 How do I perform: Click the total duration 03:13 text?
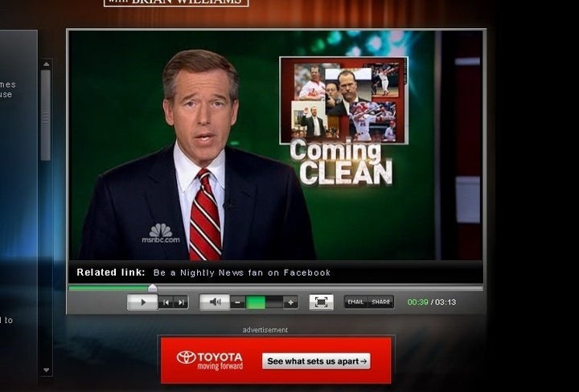point(446,302)
